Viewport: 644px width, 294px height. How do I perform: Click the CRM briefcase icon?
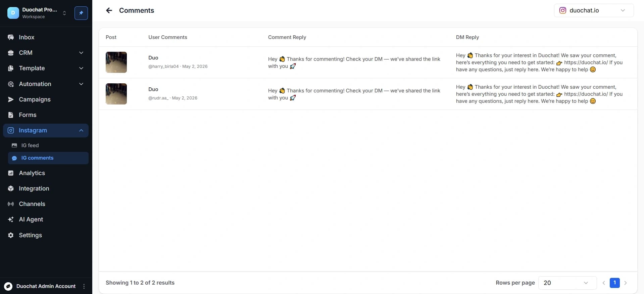click(x=11, y=53)
